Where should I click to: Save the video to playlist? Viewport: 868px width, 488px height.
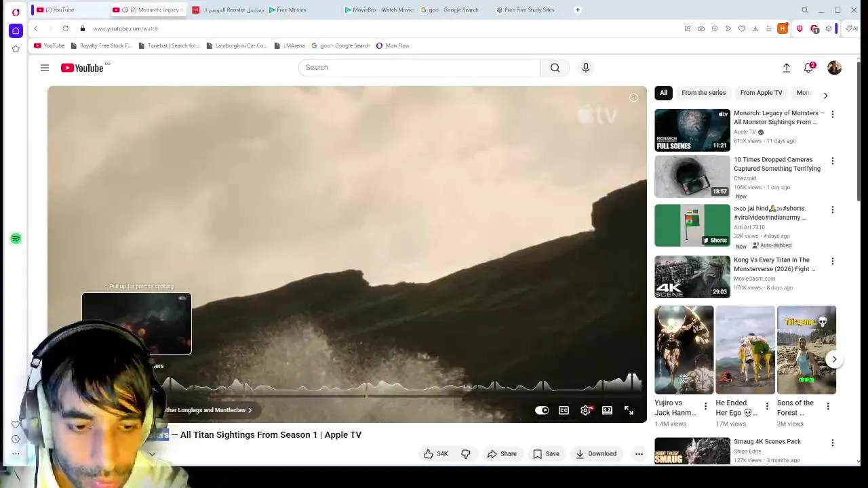tap(546, 454)
